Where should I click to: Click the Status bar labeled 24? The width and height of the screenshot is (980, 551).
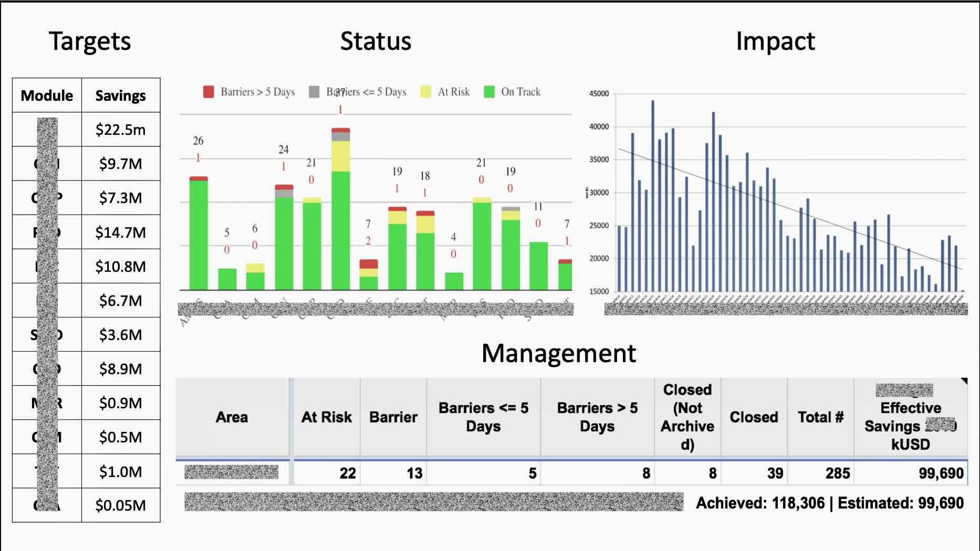tap(284, 237)
